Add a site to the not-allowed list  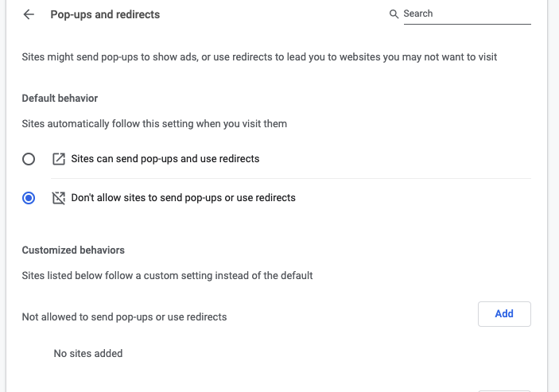[504, 314]
